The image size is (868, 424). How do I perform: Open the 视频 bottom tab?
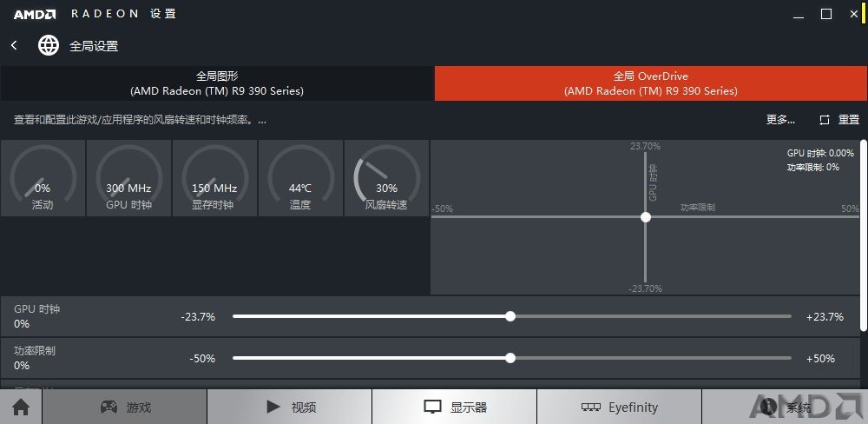pos(290,407)
